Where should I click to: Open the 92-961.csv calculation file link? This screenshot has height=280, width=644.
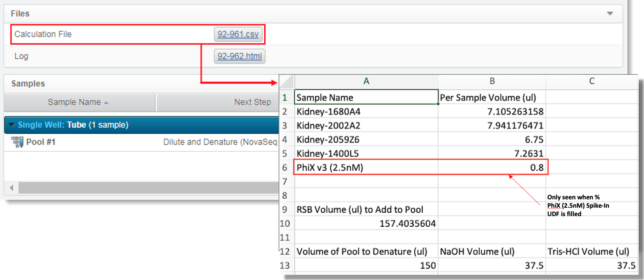point(238,34)
